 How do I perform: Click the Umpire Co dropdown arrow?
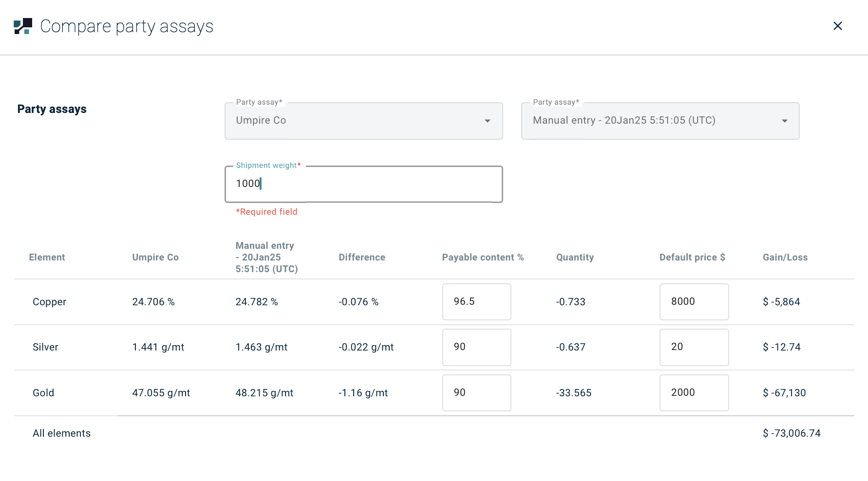click(487, 121)
